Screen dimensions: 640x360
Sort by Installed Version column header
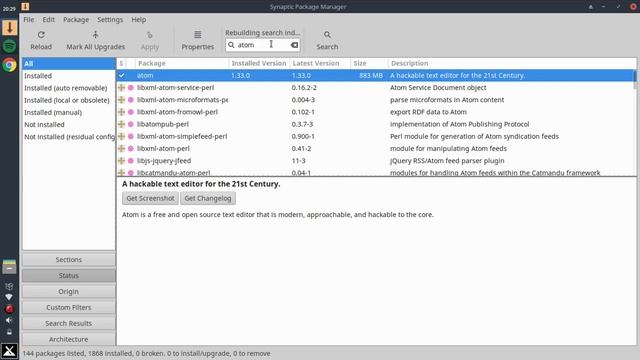pyautogui.click(x=259, y=63)
